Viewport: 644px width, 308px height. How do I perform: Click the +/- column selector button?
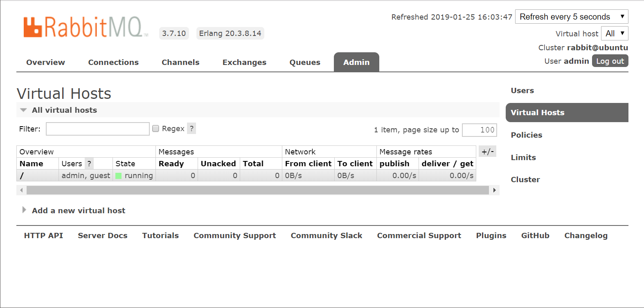coord(487,152)
